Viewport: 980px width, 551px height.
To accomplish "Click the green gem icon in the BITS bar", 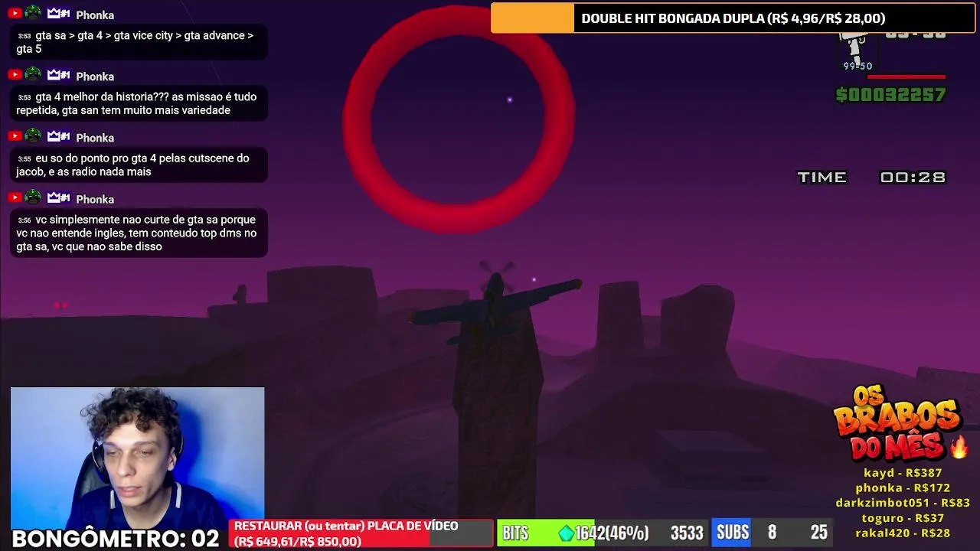I will [567, 533].
